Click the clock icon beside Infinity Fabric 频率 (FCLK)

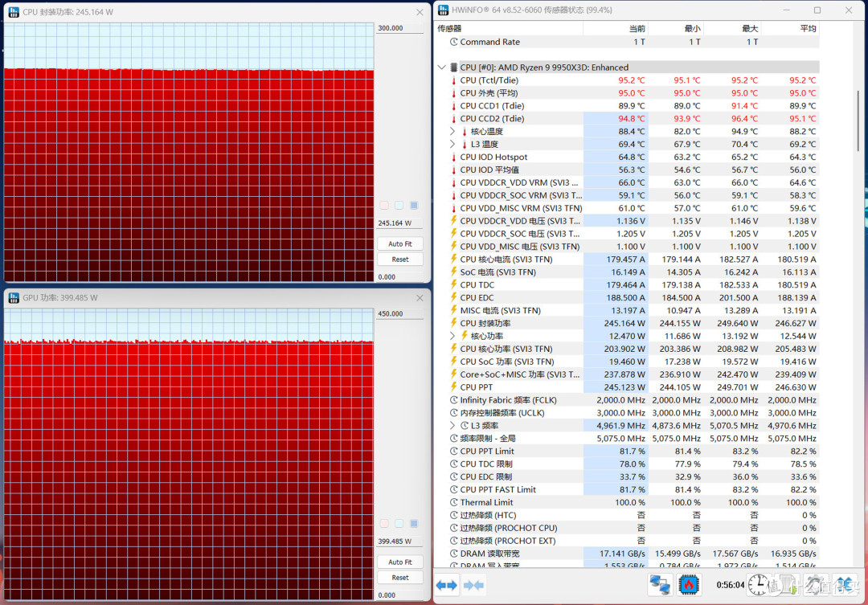(x=454, y=399)
